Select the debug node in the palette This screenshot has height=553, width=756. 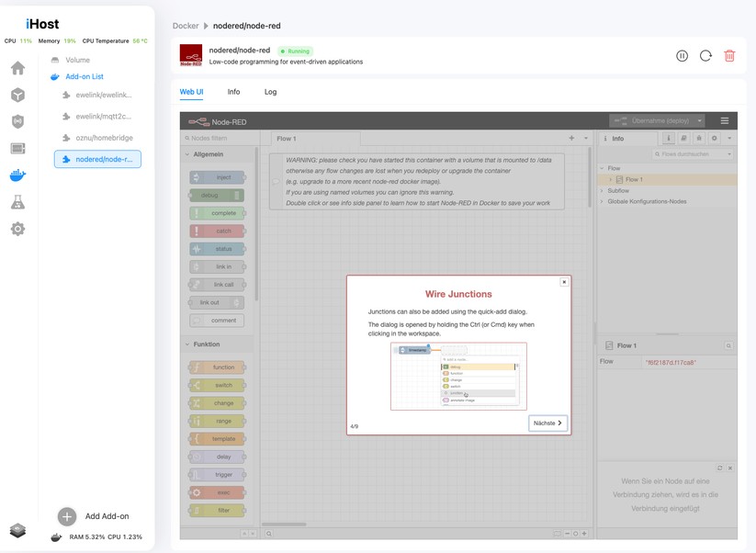click(218, 195)
